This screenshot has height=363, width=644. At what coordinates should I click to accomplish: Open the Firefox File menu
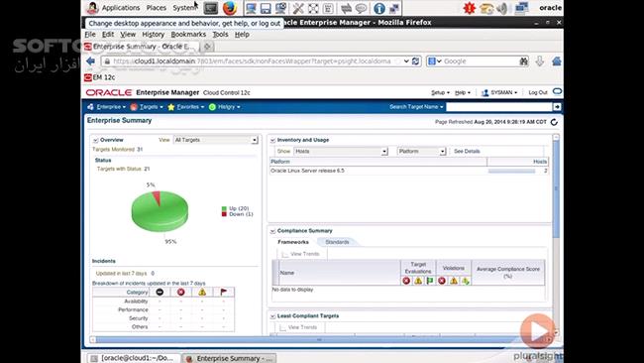[90, 35]
